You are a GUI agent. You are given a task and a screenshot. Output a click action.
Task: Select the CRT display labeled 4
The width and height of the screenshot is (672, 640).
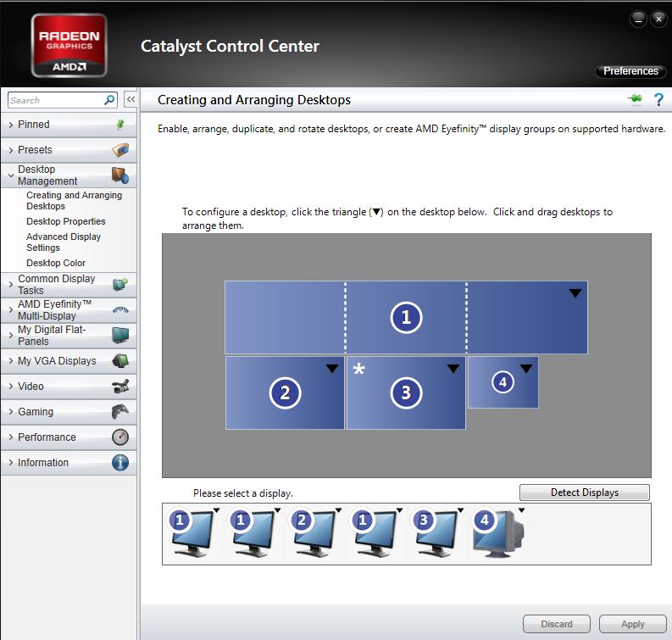tap(498, 534)
